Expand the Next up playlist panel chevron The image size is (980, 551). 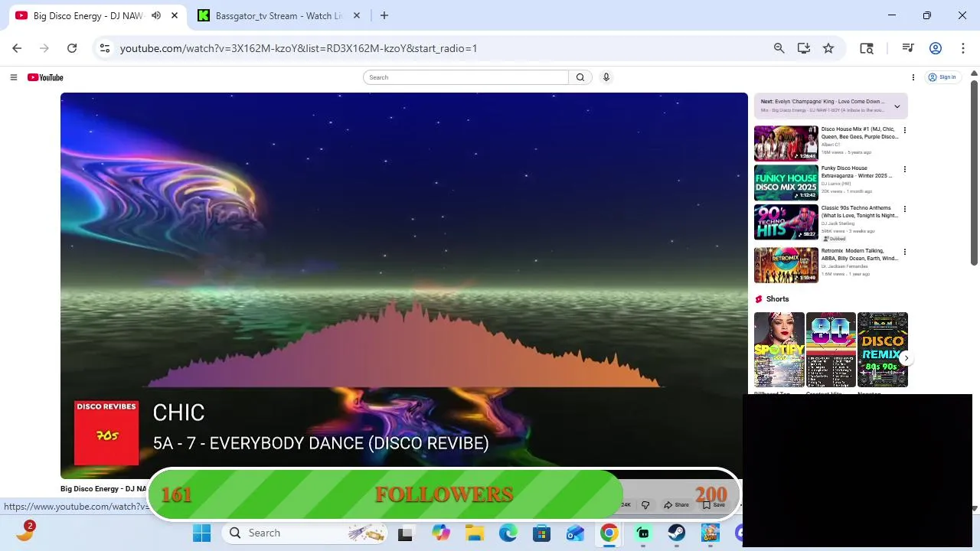coord(897,106)
